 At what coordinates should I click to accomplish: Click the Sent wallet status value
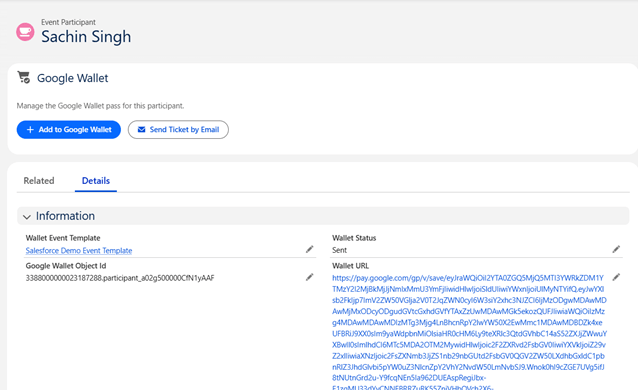click(x=339, y=250)
